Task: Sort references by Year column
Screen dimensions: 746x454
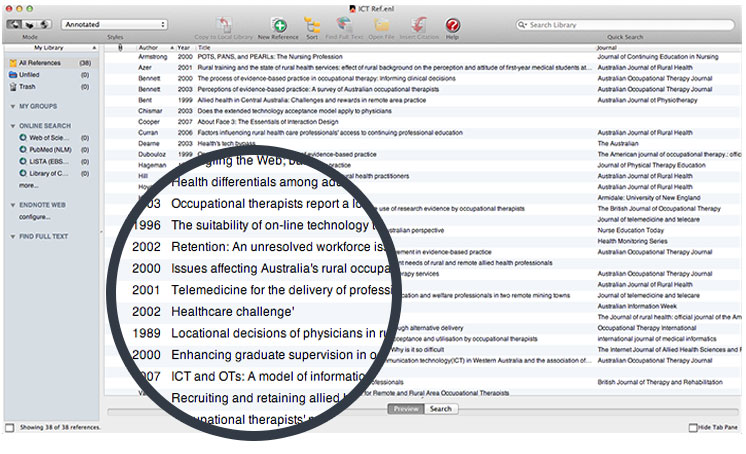Action: point(184,48)
